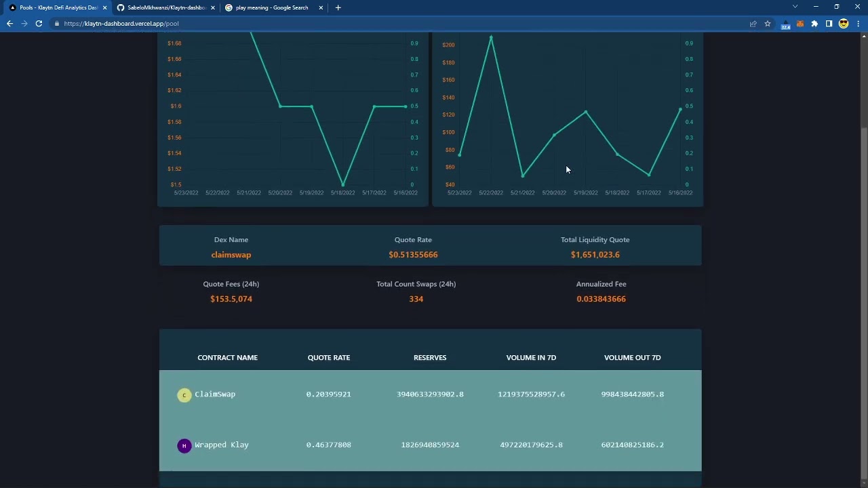This screenshot has height=488, width=868.
Task: Switch to Pools Klaytn Defi Analytics tab
Action: tap(58, 7)
